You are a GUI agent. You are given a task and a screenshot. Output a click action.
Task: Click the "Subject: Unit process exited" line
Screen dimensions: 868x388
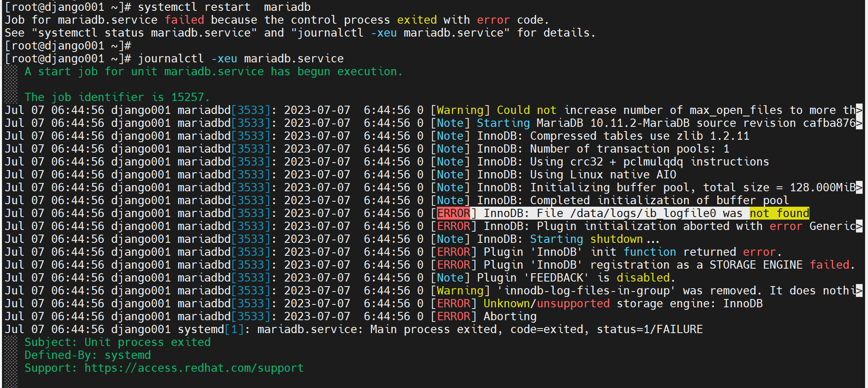(x=118, y=342)
